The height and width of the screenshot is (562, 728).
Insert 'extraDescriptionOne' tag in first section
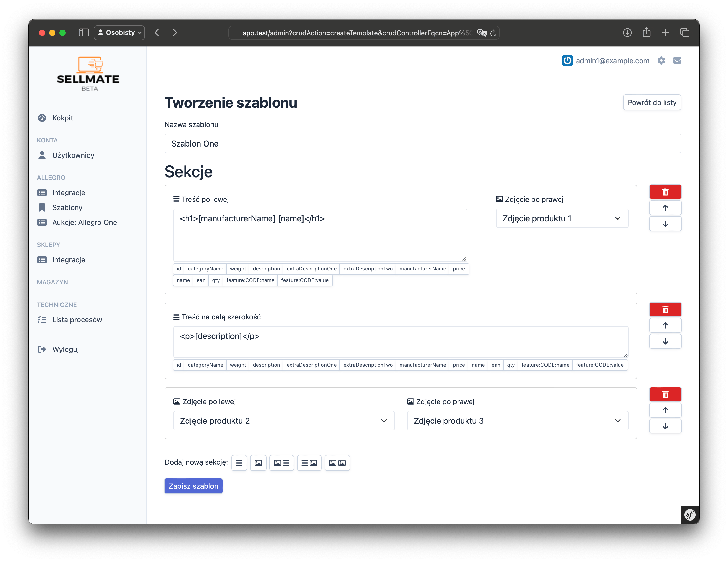click(311, 269)
